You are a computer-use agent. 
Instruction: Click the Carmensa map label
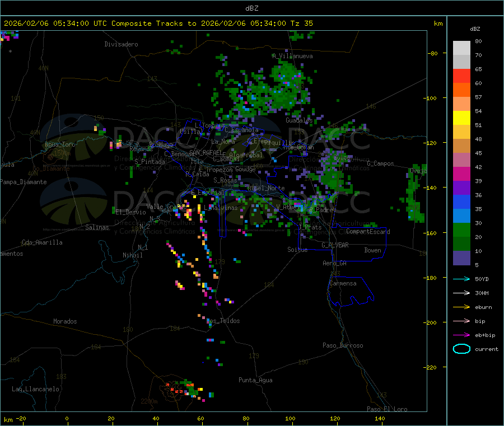coord(343,283)
